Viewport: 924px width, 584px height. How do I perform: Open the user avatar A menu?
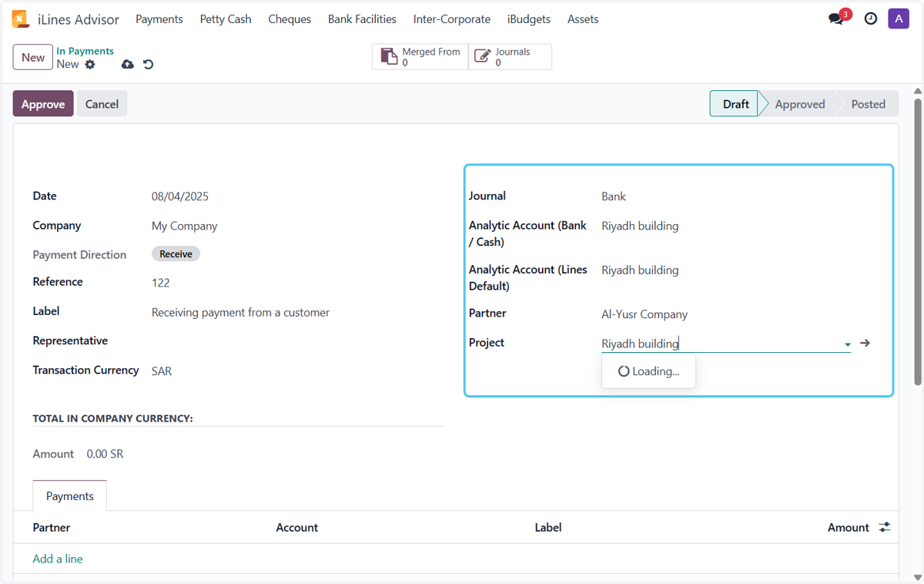tap(899, 18)
